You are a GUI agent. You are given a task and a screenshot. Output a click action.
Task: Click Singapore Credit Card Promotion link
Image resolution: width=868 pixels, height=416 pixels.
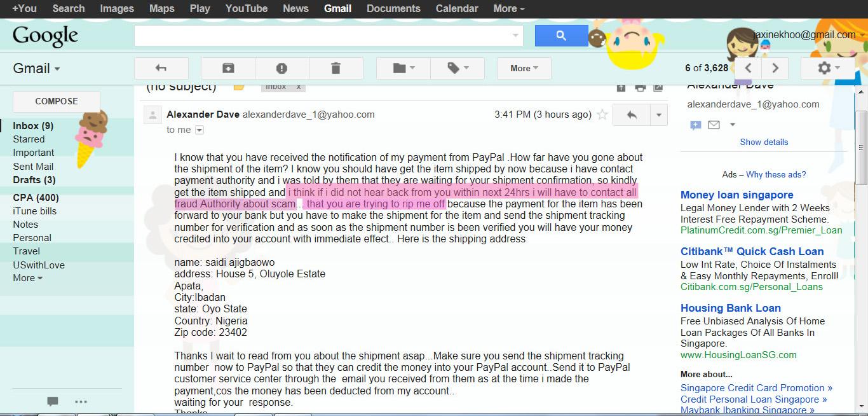(x=756, y=388)
